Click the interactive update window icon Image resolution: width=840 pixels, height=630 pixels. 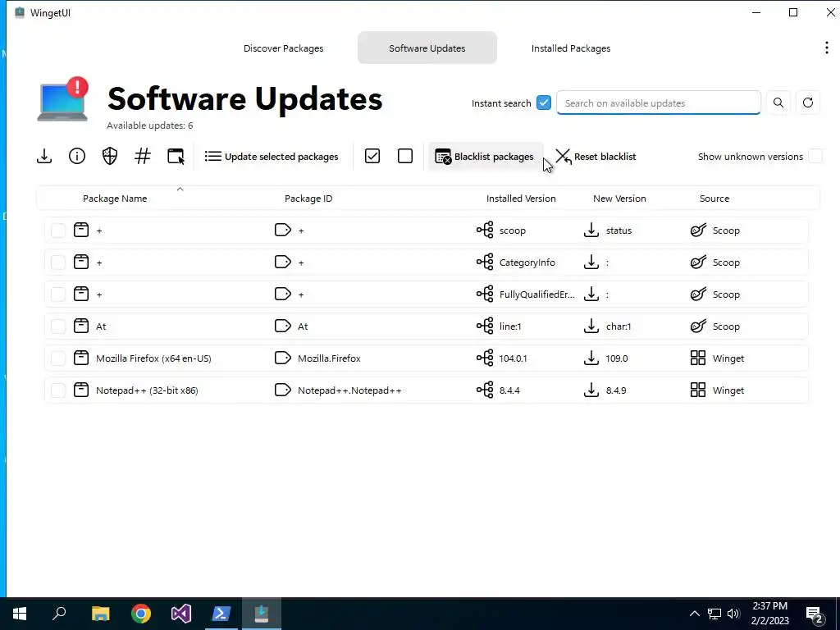(x=176, y=157)
